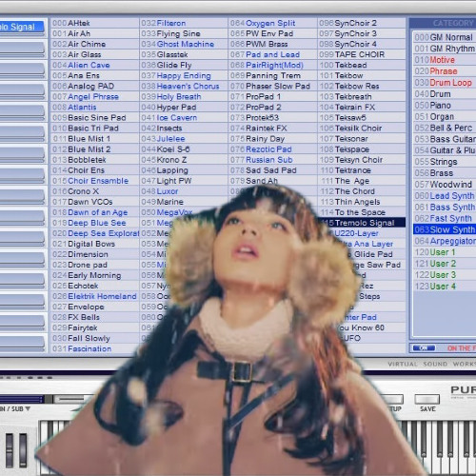This screenshot has height=476, width=476.
Task: Select category 001 GM Rhythm
Action: pyautogui.click(x=445, y=49)
